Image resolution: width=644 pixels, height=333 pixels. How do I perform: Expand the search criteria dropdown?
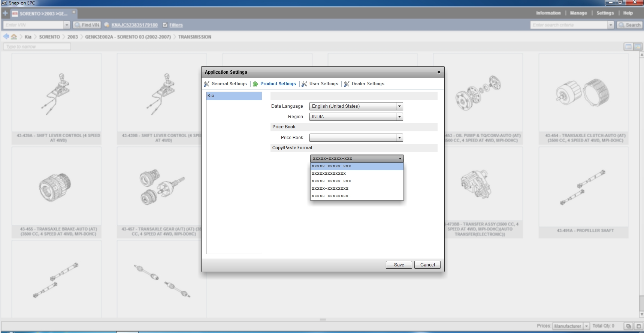coord(611,25)
